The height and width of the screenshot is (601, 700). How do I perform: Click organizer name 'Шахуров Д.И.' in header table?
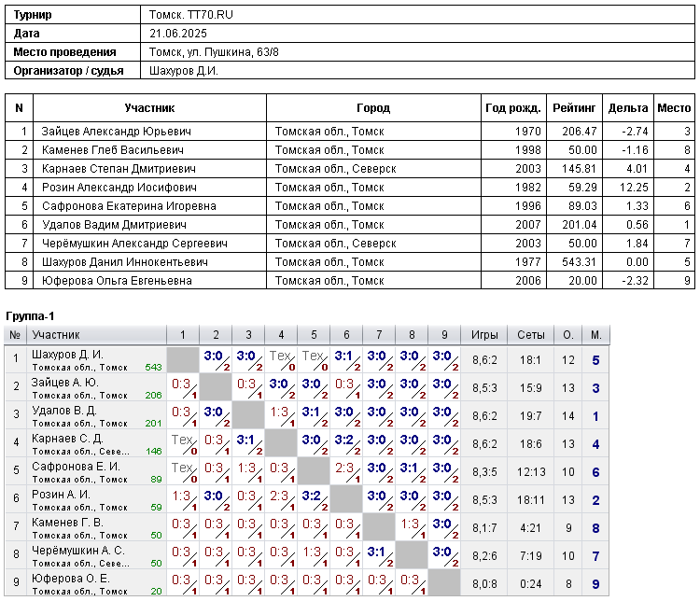(184, 71)
